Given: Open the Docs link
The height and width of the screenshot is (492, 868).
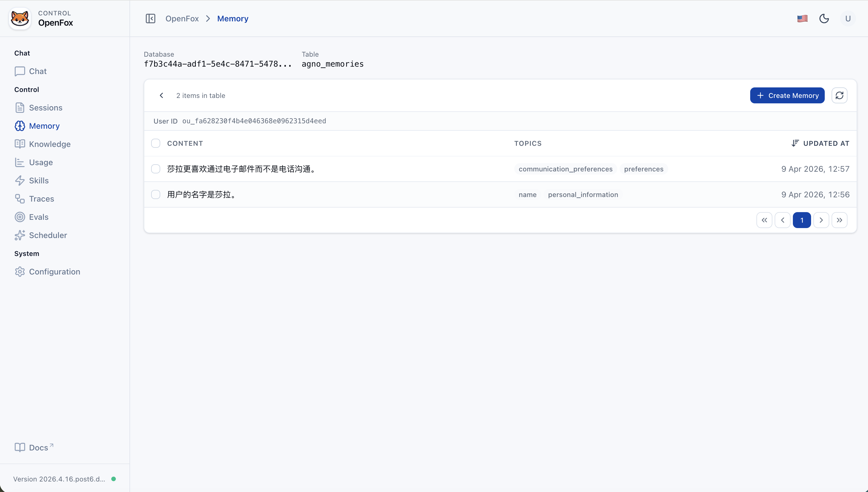Looking at the screenshot, I should (34, 447).
